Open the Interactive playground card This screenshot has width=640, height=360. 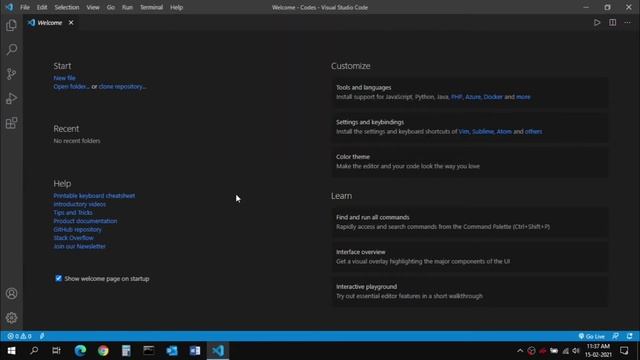point(469,291)
